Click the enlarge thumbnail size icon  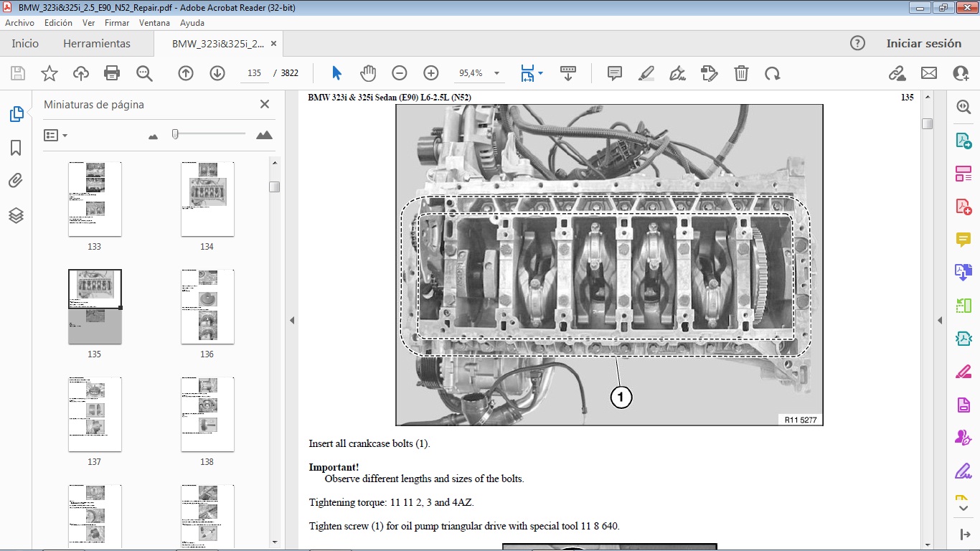[x=264, y=135]
